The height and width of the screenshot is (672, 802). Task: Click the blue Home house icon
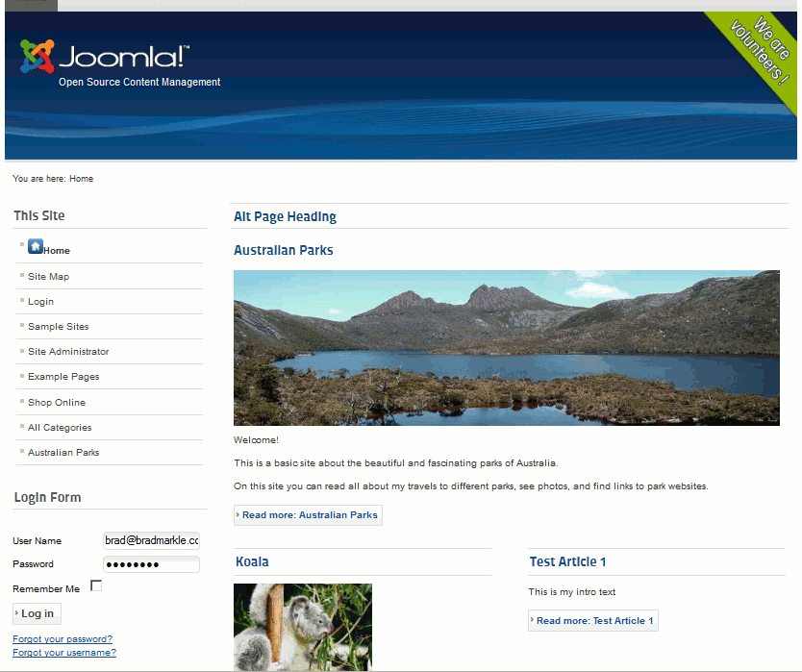click(x=36, y=246)
